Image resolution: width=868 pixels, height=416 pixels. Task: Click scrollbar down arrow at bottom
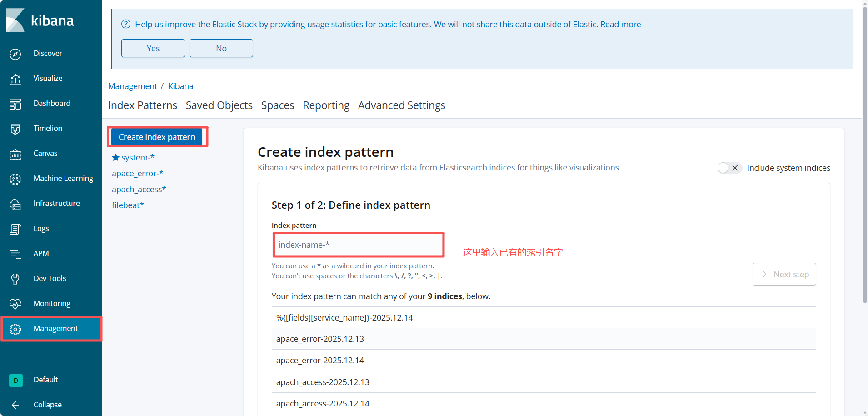[x=865, y=412]
